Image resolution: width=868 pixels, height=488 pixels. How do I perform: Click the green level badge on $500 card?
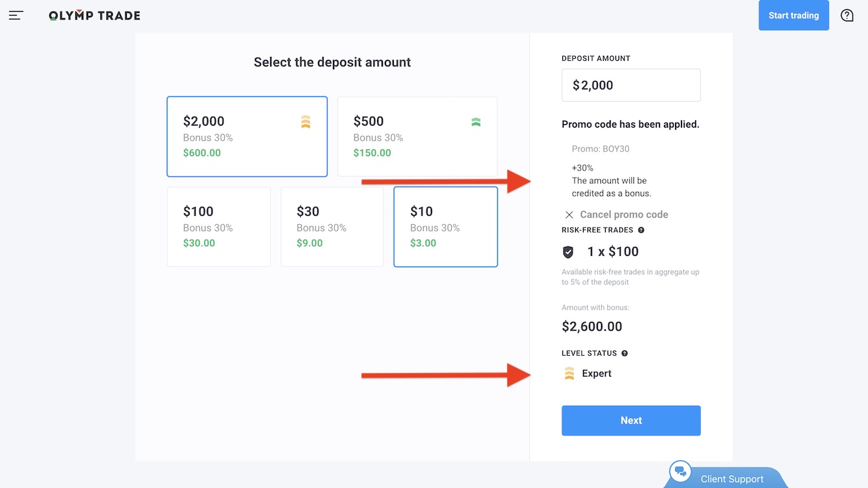pyautogui.click(x=476, y=122)
